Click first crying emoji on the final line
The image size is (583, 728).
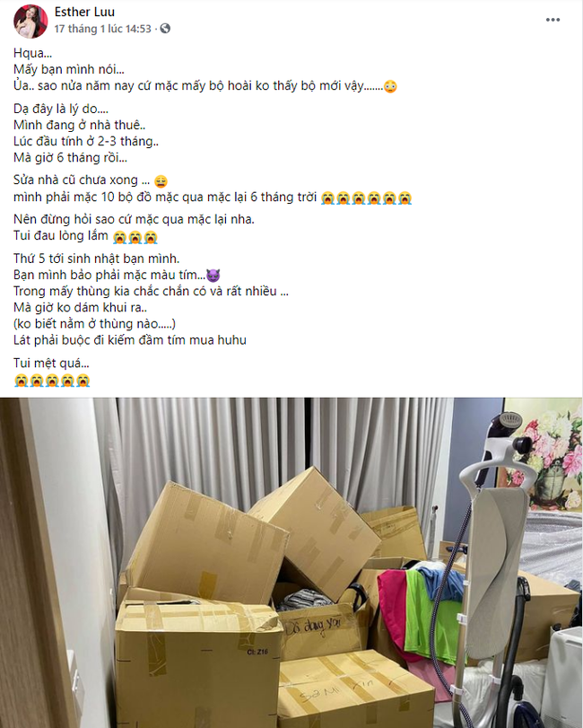[21, 381]
